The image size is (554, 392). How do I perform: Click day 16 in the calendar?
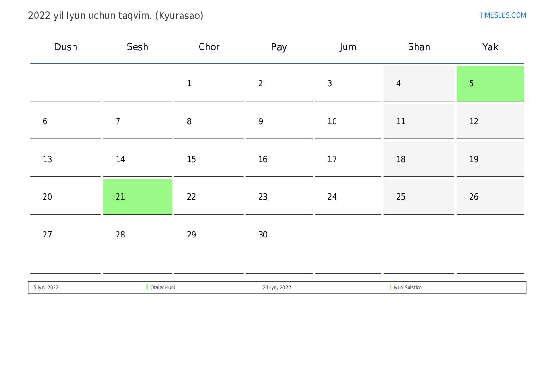pos(279,159)
